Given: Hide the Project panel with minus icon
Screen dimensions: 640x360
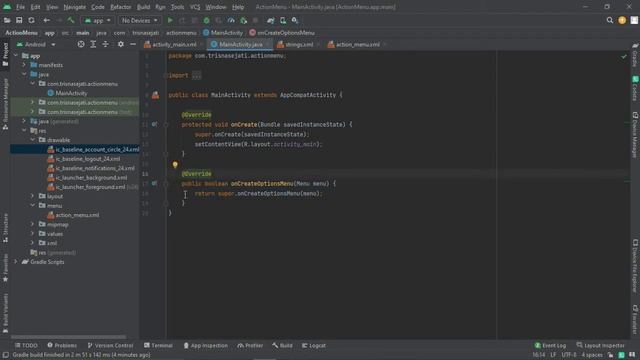Looking at the screenshot, I should pyautogui.click(x=133, y=44).
